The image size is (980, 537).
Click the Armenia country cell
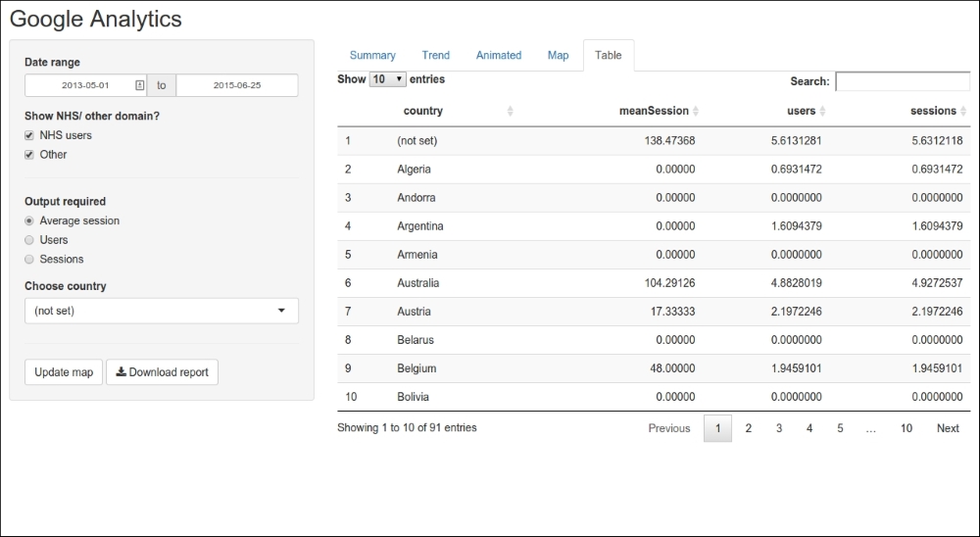click(416, 255)
